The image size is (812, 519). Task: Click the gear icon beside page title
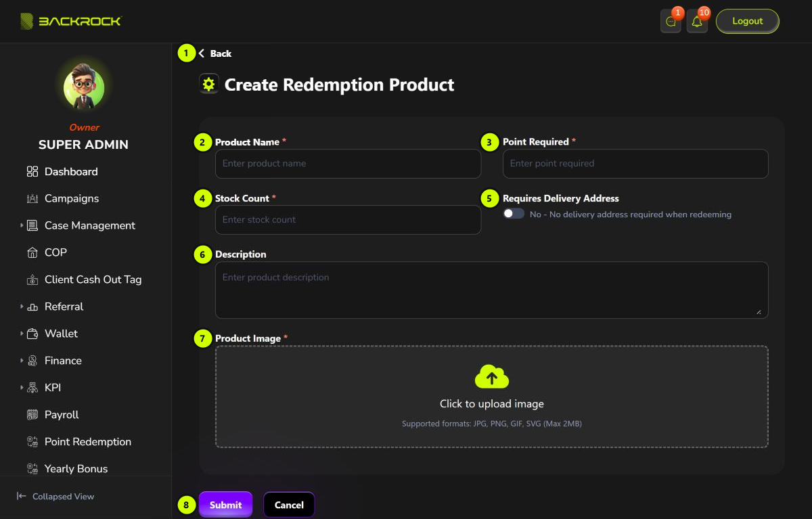[x=208, y=85]
